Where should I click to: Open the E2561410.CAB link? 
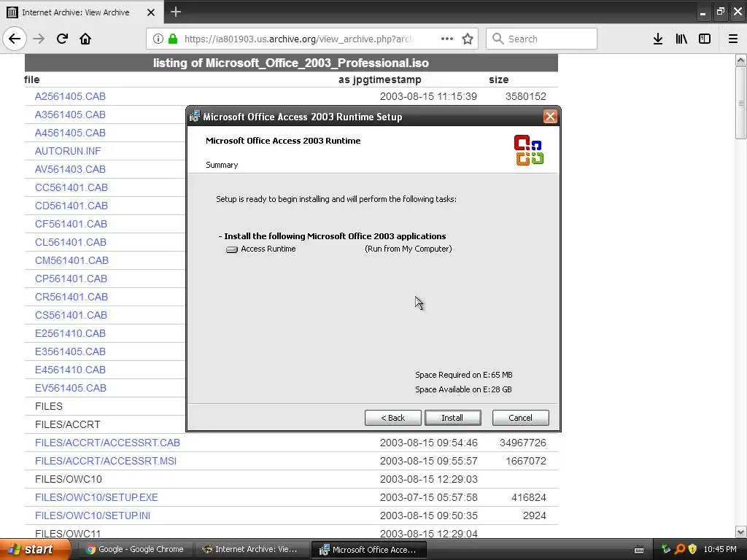click(70, 333)
